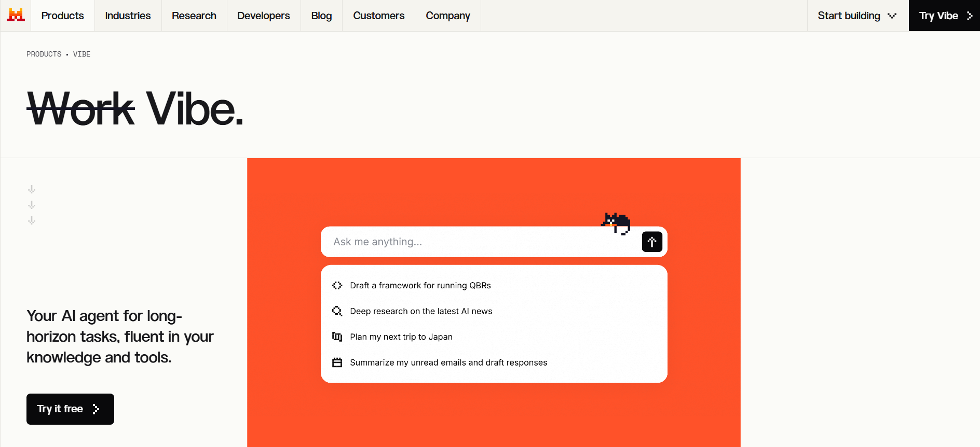Click the arrow icon in Try Vibe button
The image size is (980, 447).
969,16
